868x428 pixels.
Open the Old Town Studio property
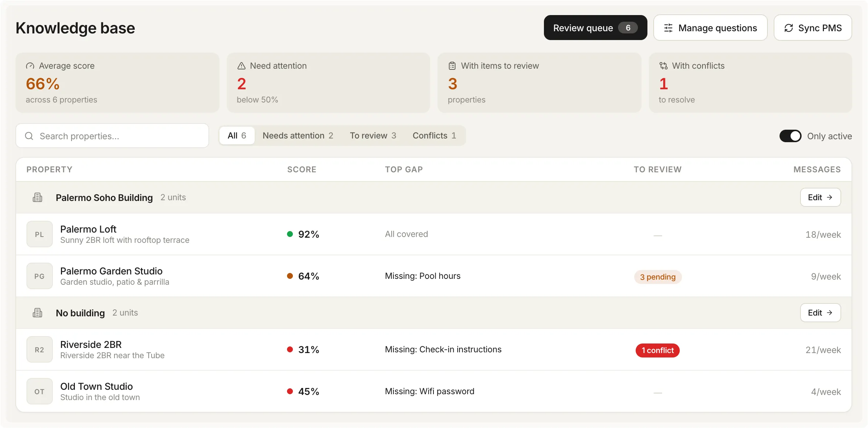pyautogui.click(x=433, y=391)
